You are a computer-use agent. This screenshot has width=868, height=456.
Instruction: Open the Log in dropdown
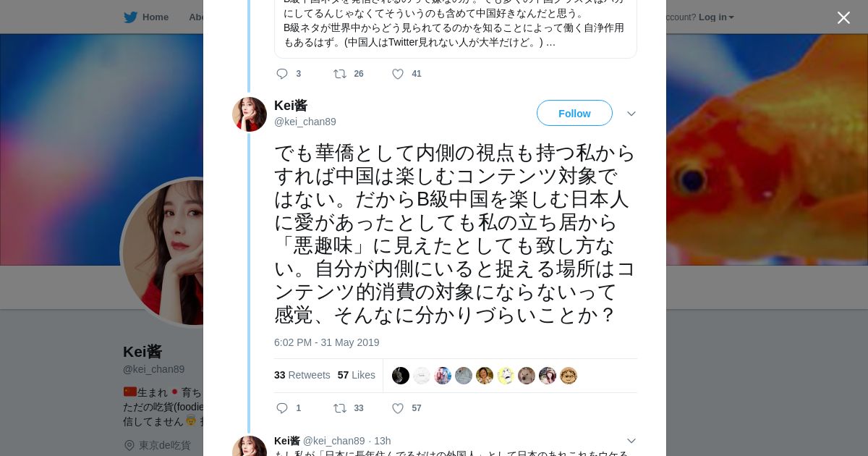pyautogui.click(x=715, y=17)
